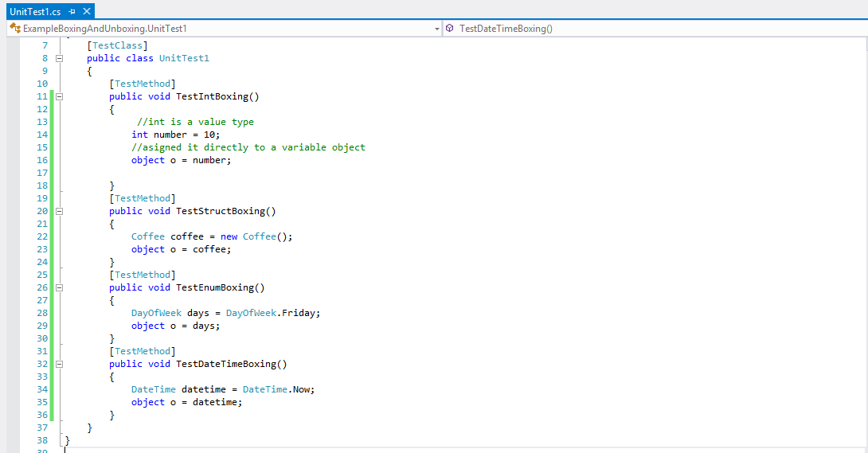Collapse the UnitTest1 class outline
This screenshot has width=868, height=453.
pyautogui.click(x=59, y=58)
